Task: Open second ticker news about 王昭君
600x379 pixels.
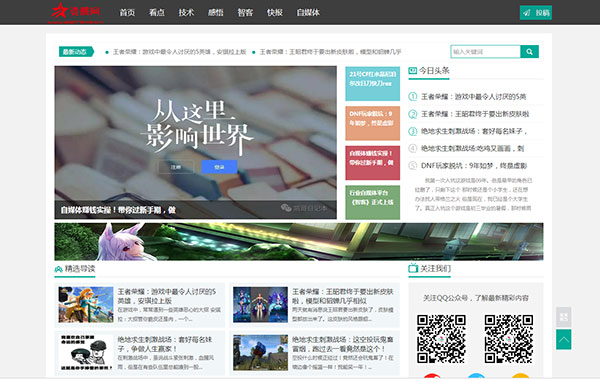Action: point(330,52)
